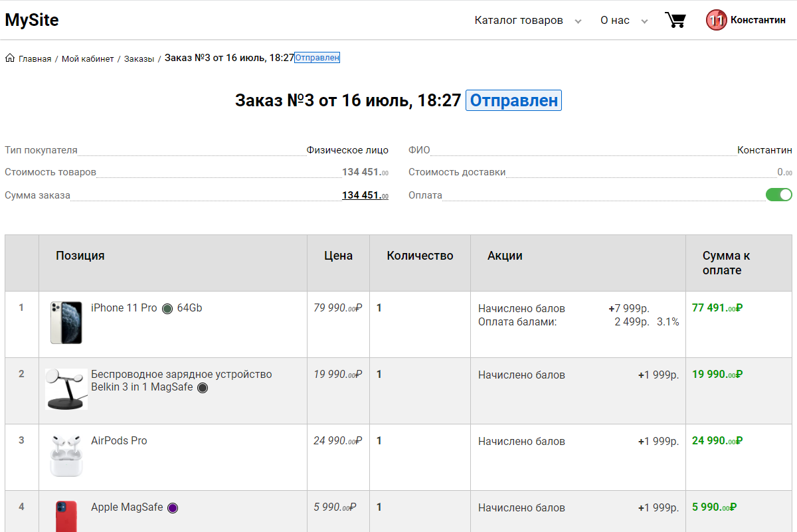This screenshot has height=532, width=797.
Task: Click the 3.1% discount value
Action: (668, 321)
